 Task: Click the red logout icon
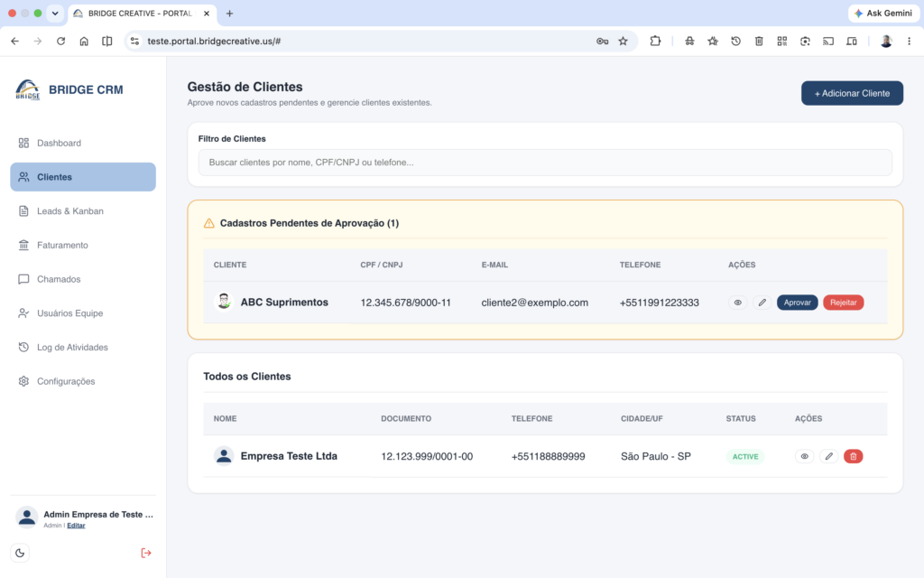[x=146, y=554]
